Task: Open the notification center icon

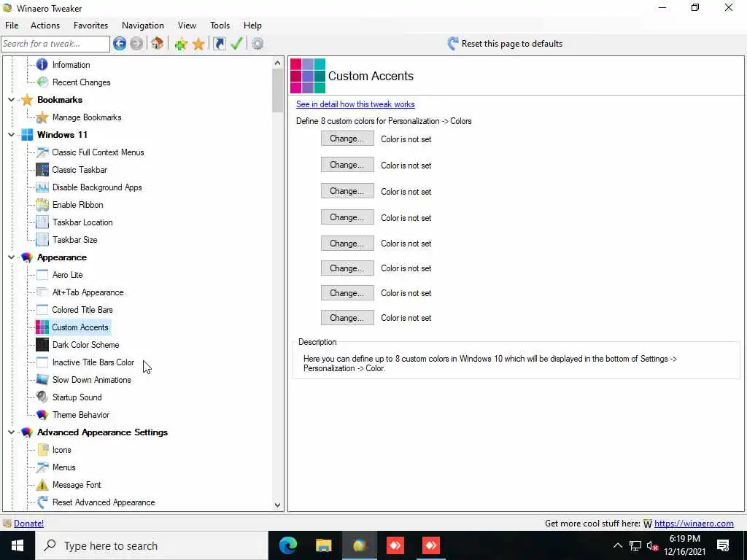Action: (723, 545)
